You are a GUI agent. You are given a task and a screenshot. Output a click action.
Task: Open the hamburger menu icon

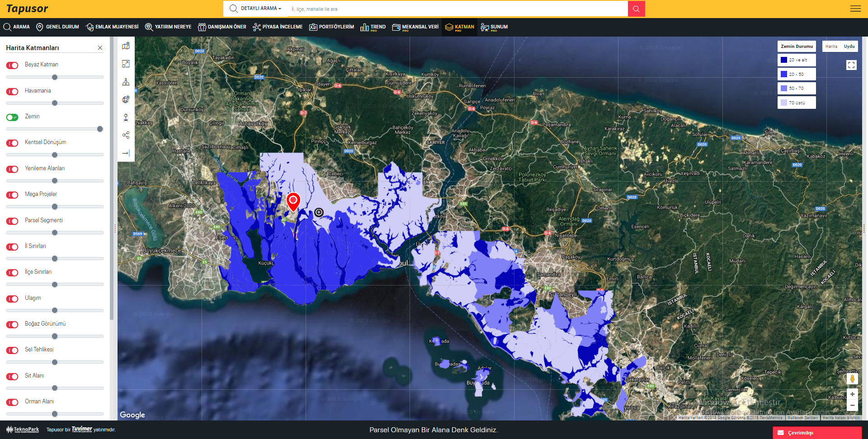(x=855, y=9)
